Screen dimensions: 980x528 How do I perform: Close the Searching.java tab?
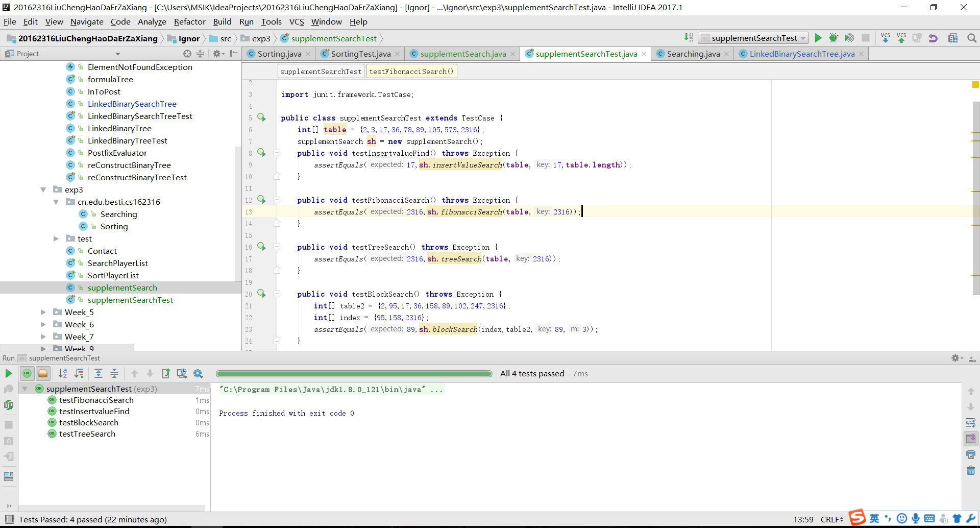point(726,54)
